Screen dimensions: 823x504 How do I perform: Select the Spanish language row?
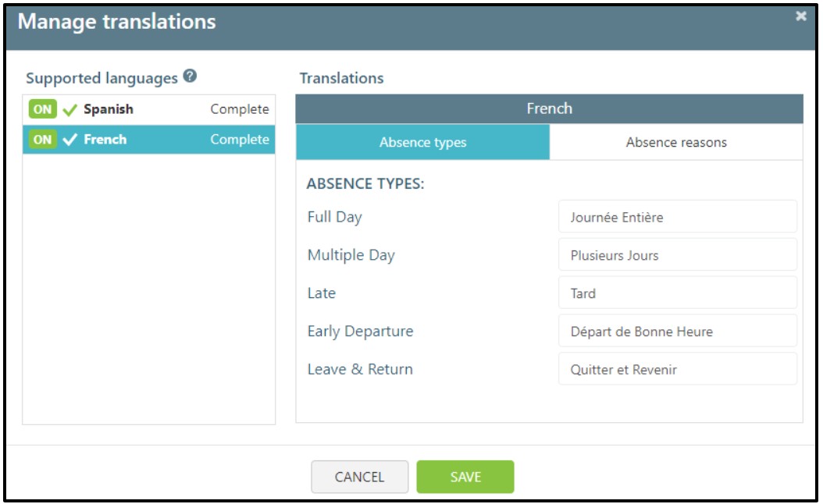pyautogui.click(x=148, y=109)
